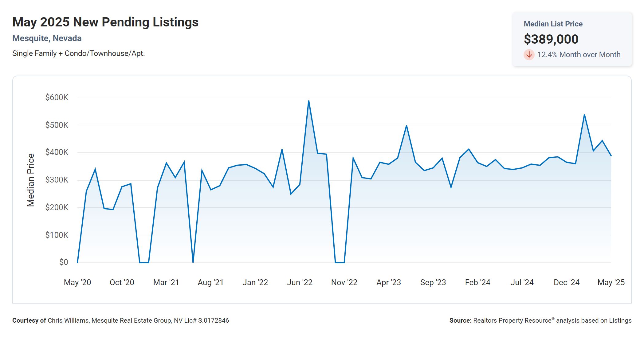Screen dimensions: 644x338
Task: Click the line's final data point at May '25
Action: (x=611, y=156)
